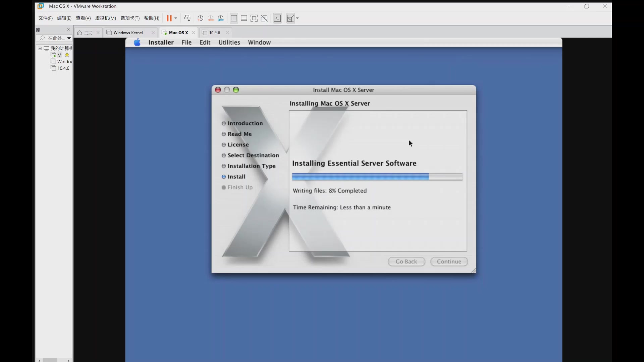Open the library search dropdown arrow

click(69, 38)
